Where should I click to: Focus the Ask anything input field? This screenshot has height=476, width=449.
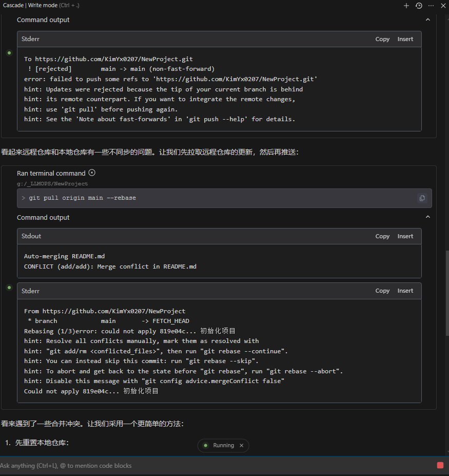click(x=217, y=465)
